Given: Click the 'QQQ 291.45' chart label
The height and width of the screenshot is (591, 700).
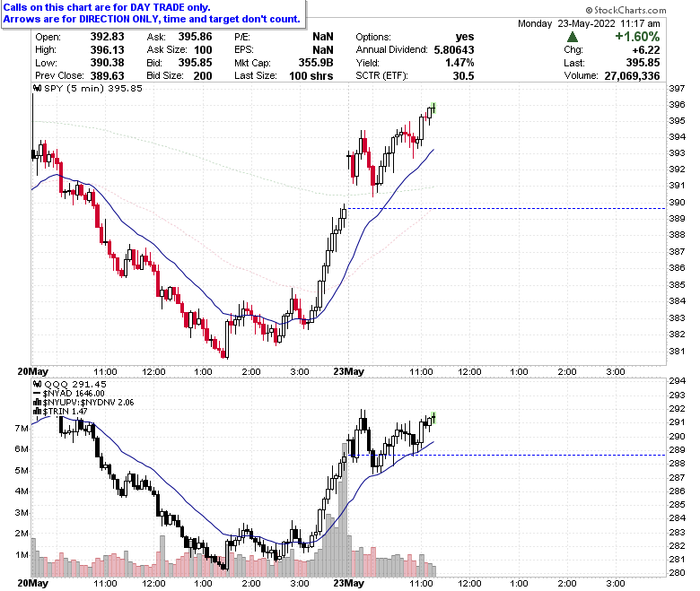Looking at the screenshot, I should (75, 384).
